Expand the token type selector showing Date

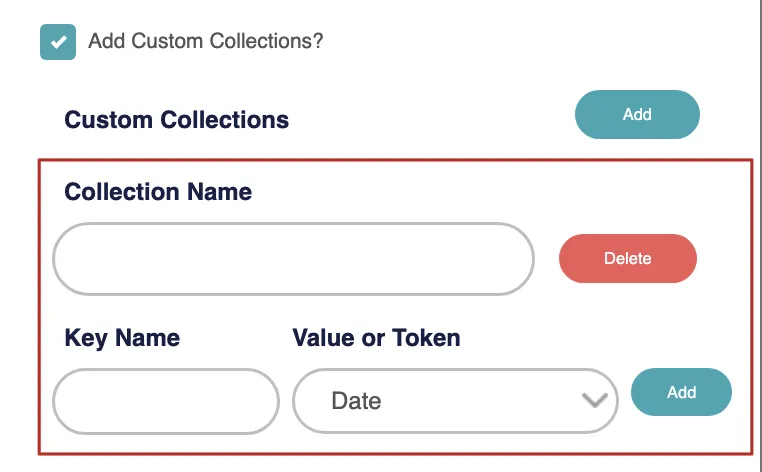coord(455,401)
